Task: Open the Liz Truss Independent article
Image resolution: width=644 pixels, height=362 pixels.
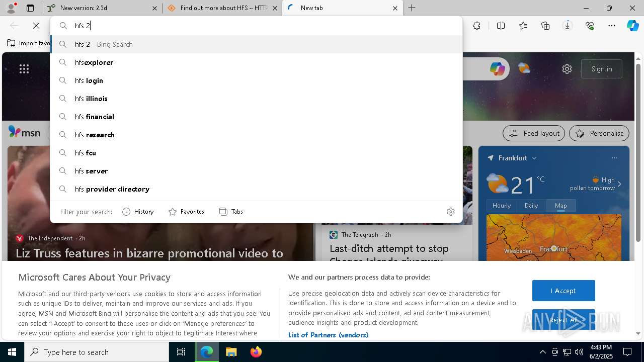Action: (x=149, y=253)
